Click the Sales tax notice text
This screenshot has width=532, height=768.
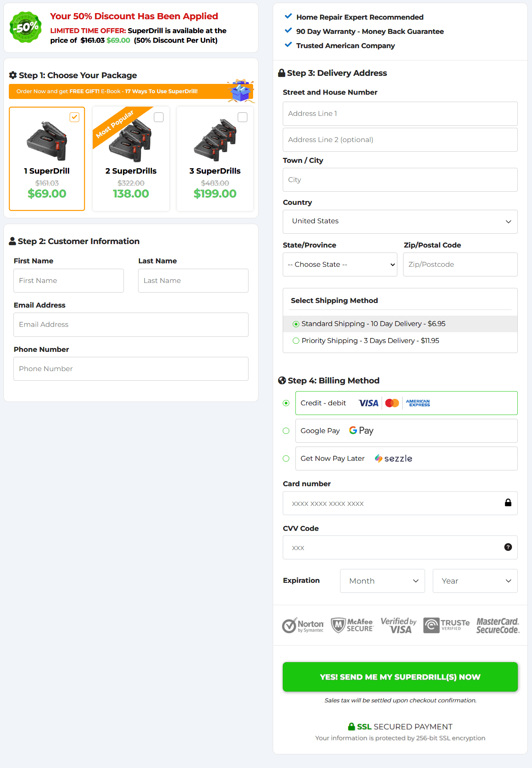pos(400,700)
